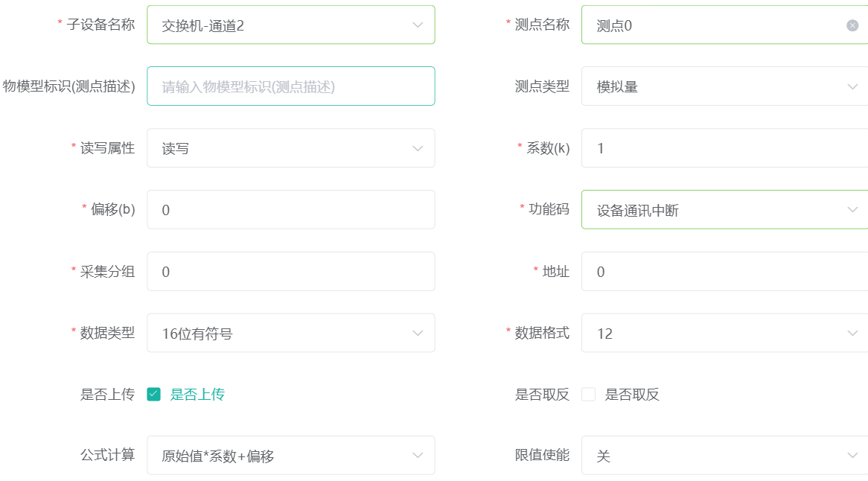
Task: Uncheck the 是否上传 checkbox
Action: (154, 394)
